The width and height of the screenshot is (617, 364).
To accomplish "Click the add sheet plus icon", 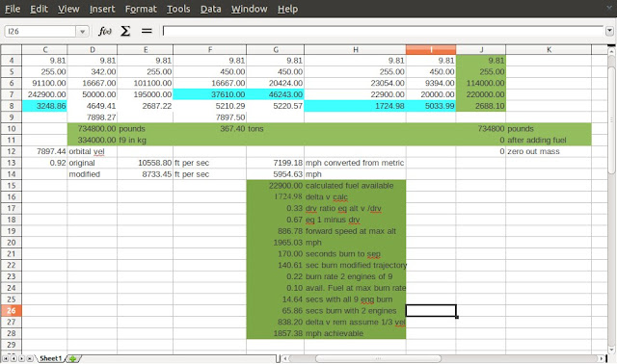I will coord(73,358).
